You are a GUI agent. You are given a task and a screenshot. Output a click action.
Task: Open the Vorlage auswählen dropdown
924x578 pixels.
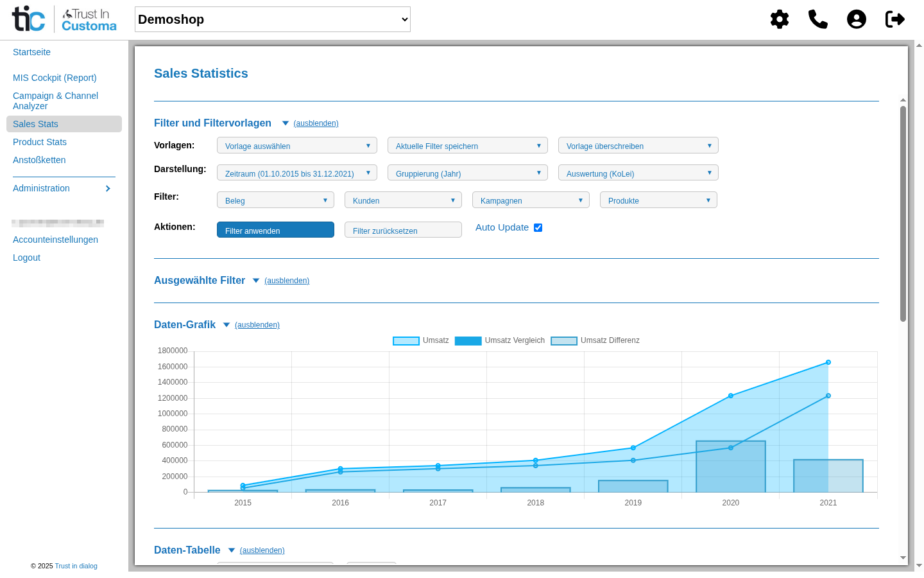click(x=296, y=145)
